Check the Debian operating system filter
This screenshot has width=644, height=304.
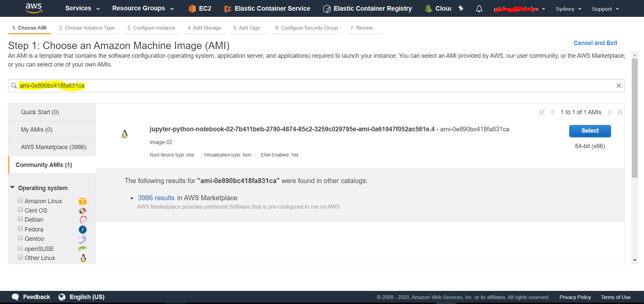click(20, 219)
